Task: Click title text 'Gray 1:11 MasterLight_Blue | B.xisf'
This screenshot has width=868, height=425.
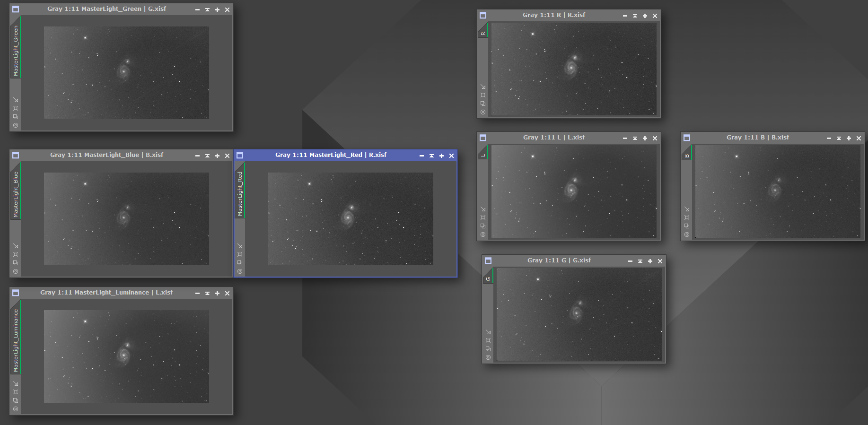Action: 107,155
